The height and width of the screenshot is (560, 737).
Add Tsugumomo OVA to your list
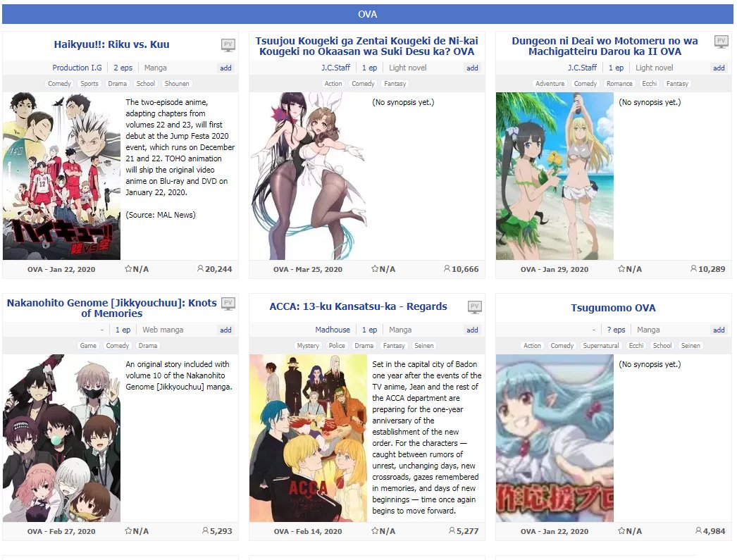point(719,330)
